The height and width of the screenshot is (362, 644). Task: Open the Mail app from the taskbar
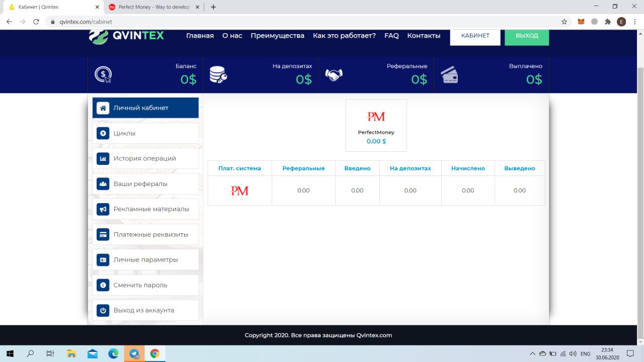click(93, 353)
